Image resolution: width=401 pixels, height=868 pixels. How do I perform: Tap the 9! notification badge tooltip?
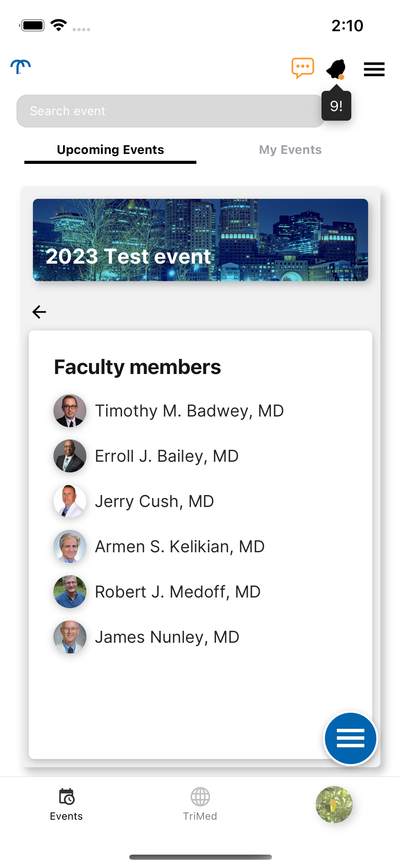click(x=336, y=106)
